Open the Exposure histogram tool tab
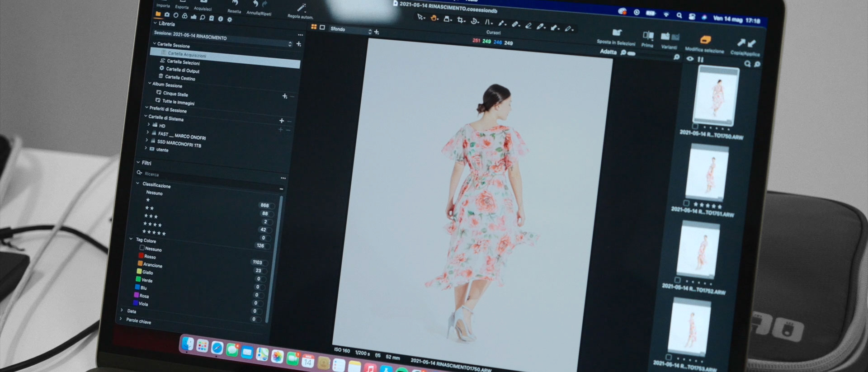Screen dimensions: 868x372 [193, 17]
